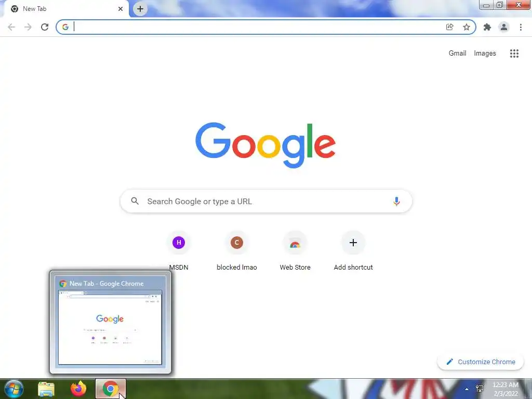Screen dimensions: 532x399
Task: Select the New Tab - Google Chrome preview thumbnail
Action: (110, 323)
